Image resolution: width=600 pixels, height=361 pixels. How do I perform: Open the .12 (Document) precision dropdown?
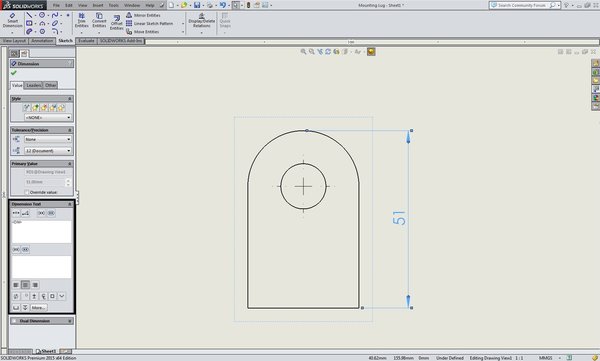[48, 151]
